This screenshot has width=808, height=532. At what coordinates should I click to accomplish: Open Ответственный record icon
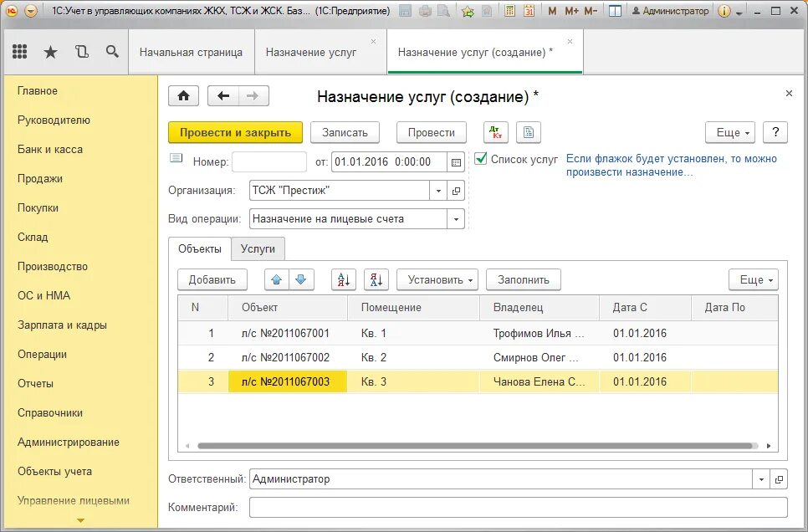(779, 479)
